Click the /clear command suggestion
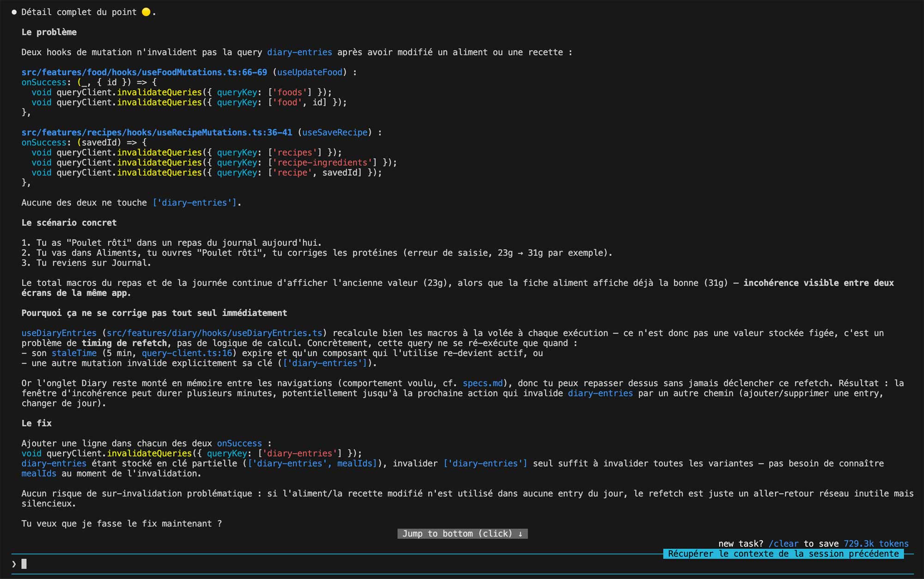The image size is (924, 579). point(784,543)
